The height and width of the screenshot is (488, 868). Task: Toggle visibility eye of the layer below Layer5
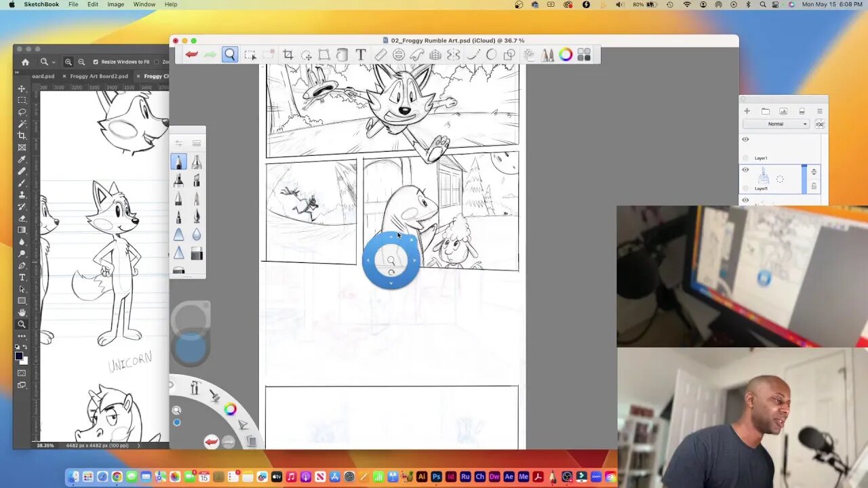pyautogui.click(x=745, y=200)
